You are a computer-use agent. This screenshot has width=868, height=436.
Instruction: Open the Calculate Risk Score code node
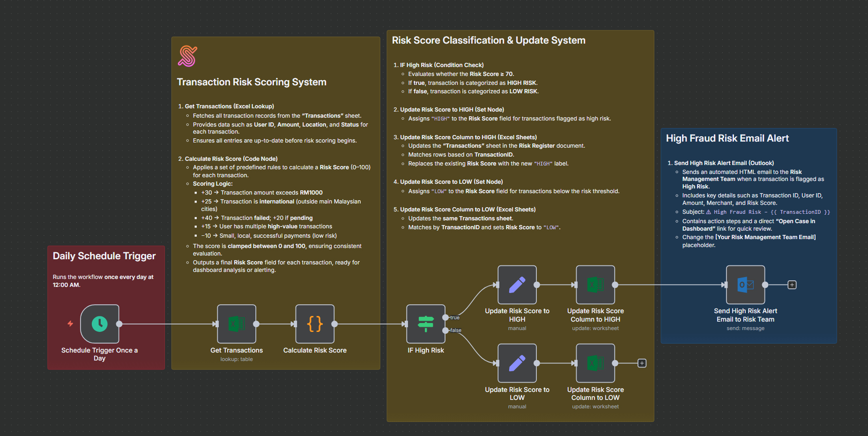point(314,324)
